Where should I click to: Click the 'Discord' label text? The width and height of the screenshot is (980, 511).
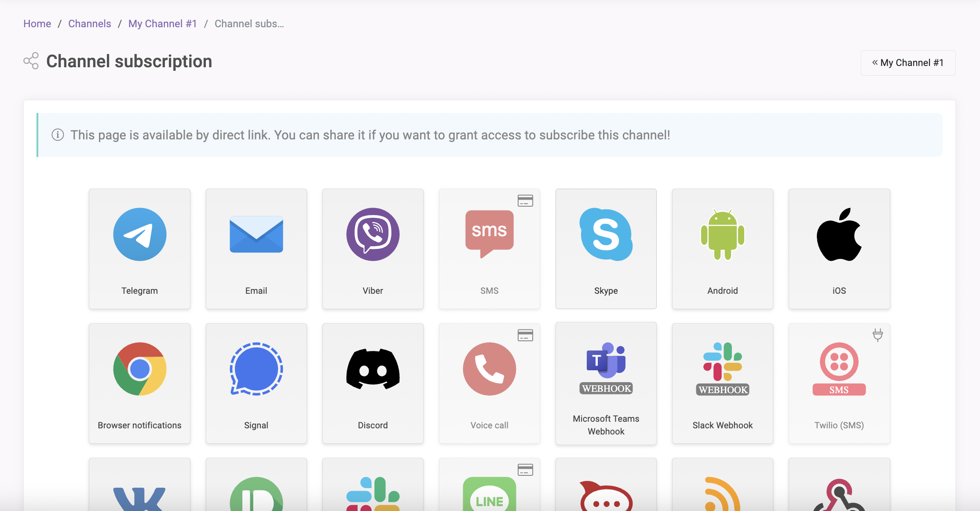(x=373, y=425)
